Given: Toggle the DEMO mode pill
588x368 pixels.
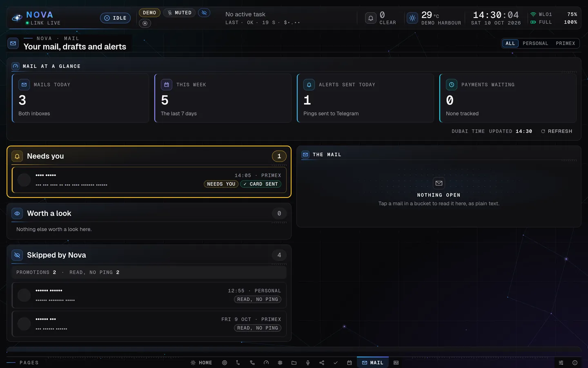Looking at the screenshot, I should pyautogui.click(x=149, y=13).
